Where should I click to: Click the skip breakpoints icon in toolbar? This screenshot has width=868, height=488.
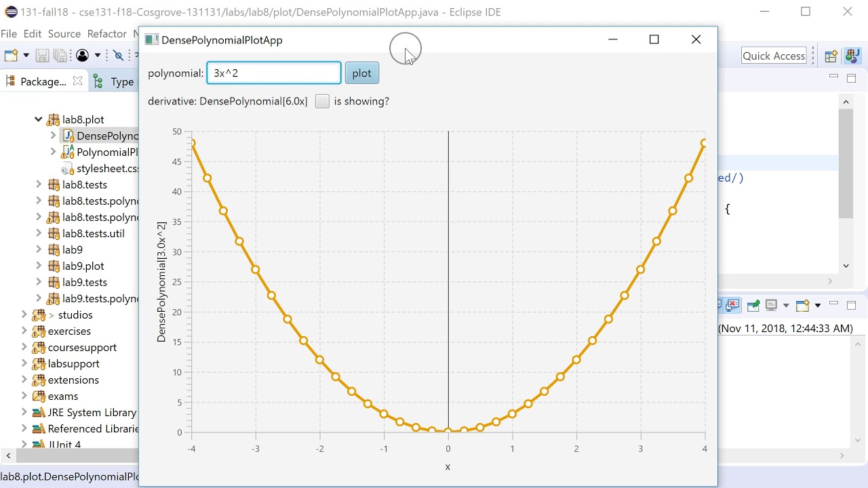pyautogui.click(x=118, y=56)
